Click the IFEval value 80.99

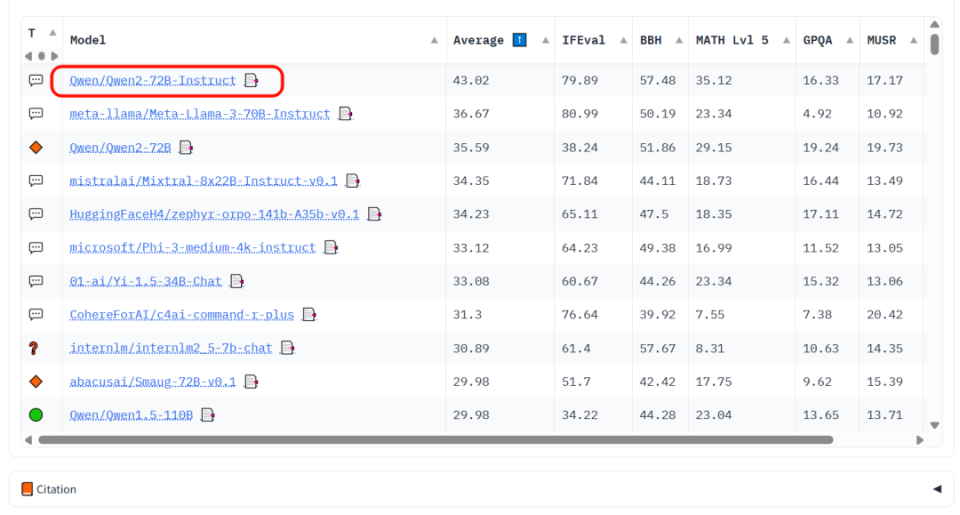pyautogui.click(x=580, y=114)
